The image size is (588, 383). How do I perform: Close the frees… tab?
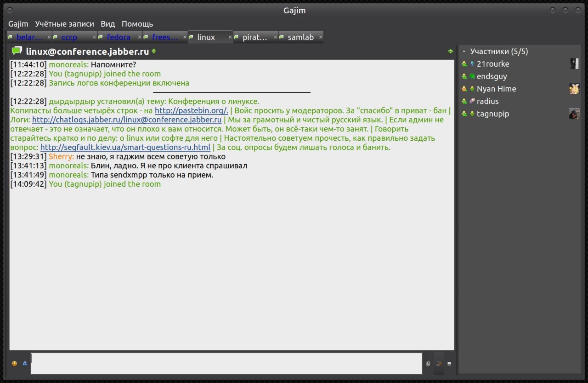pyautogui.click(x=185, y=37)
